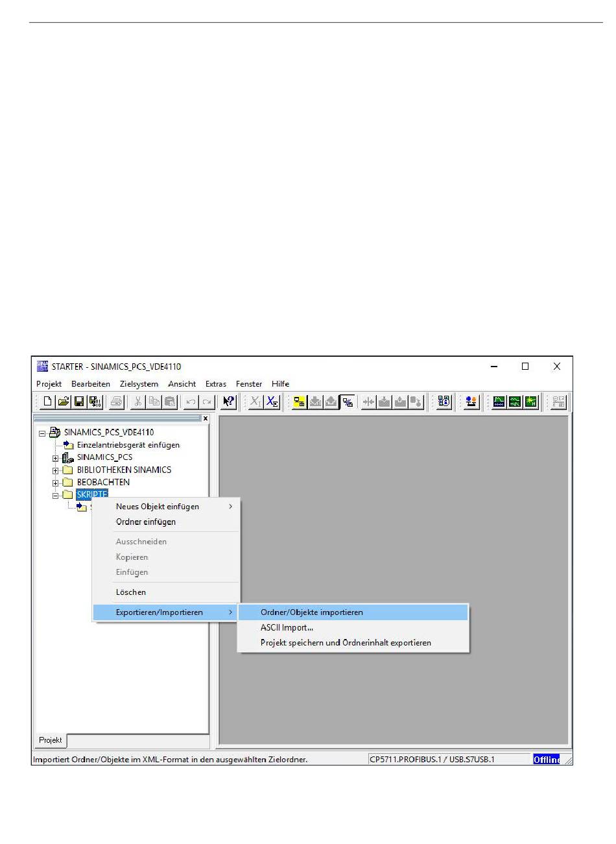Open the middle green crossing curves icon
This screenshot has width=616, height=844.
515,402
